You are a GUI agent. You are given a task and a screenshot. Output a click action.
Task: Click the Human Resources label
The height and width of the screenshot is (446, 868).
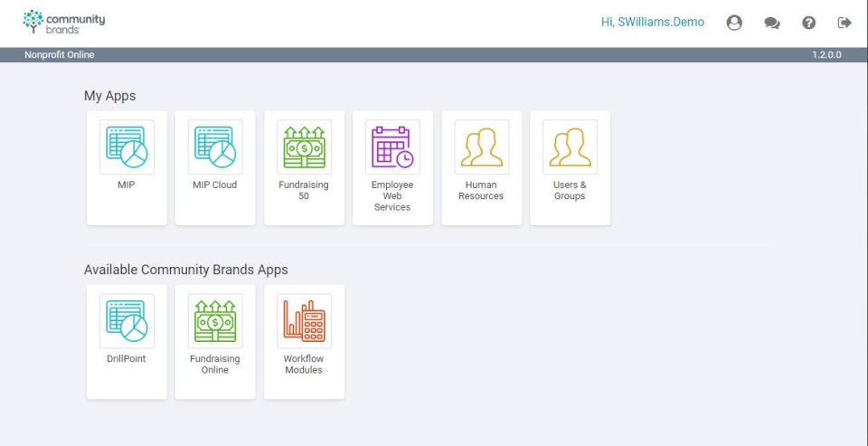(481, 191)
